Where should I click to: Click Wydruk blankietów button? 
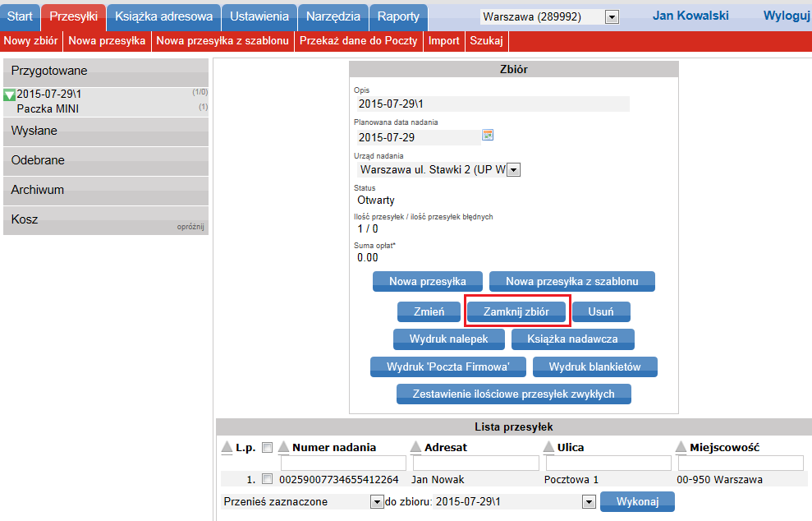(595, 367)
